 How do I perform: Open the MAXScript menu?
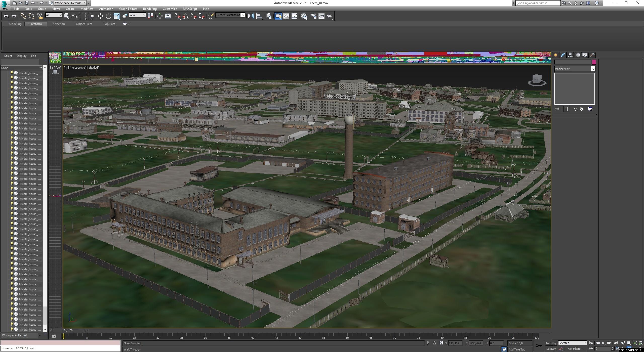coord(190,9)
